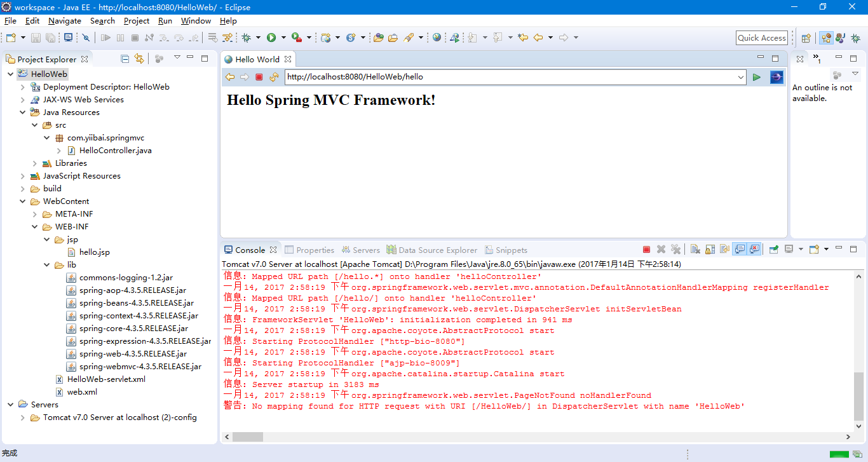Expand the Libraries tree node
The width and height of the screenshot is (868, 462).
[35, 163]
